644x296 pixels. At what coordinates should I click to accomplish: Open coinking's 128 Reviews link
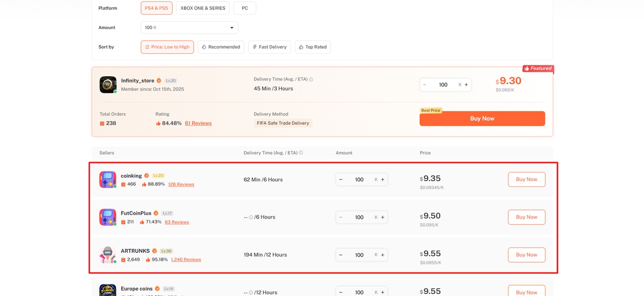pos(181,184)
